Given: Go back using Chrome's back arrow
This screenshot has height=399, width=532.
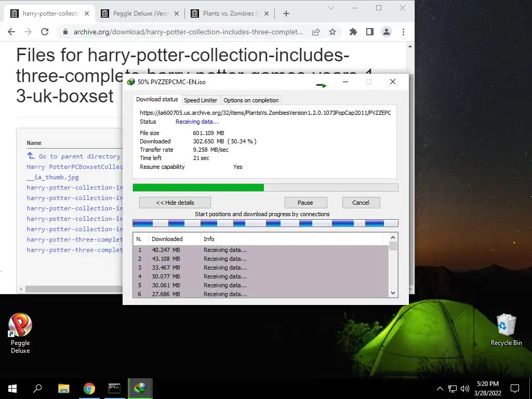Looking at the screenshot, I should click(x=11, y=32).
